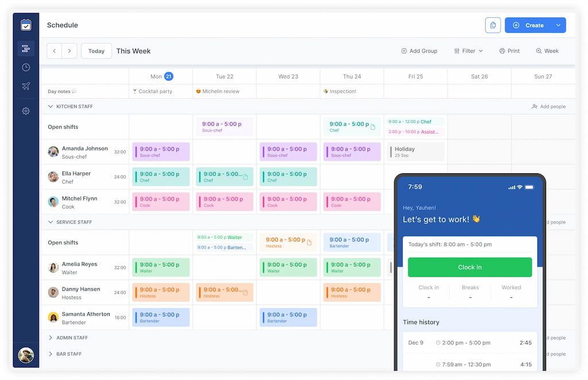The image size is (588, 380).
Task: Open the Inspection! day note
Action: click(340, 91)
